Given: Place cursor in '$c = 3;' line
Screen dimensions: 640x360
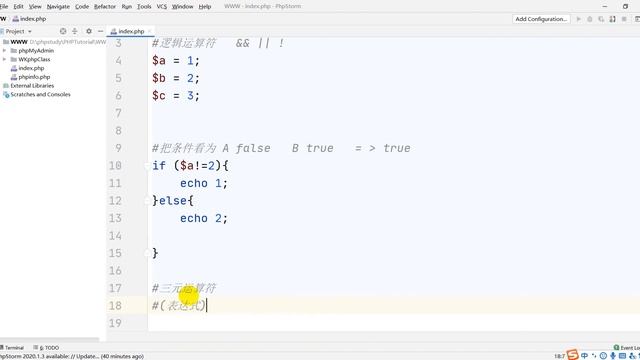Looking at the screenshot, I should (176, 96).
